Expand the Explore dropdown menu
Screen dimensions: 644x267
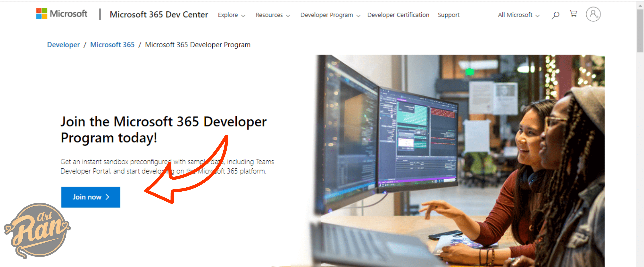coord(231,15)
